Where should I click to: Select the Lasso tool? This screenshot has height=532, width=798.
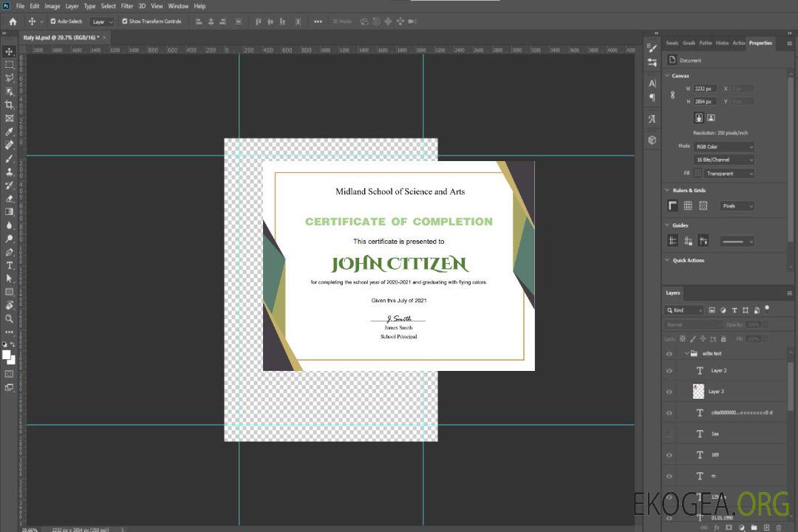tap(9, 78)
